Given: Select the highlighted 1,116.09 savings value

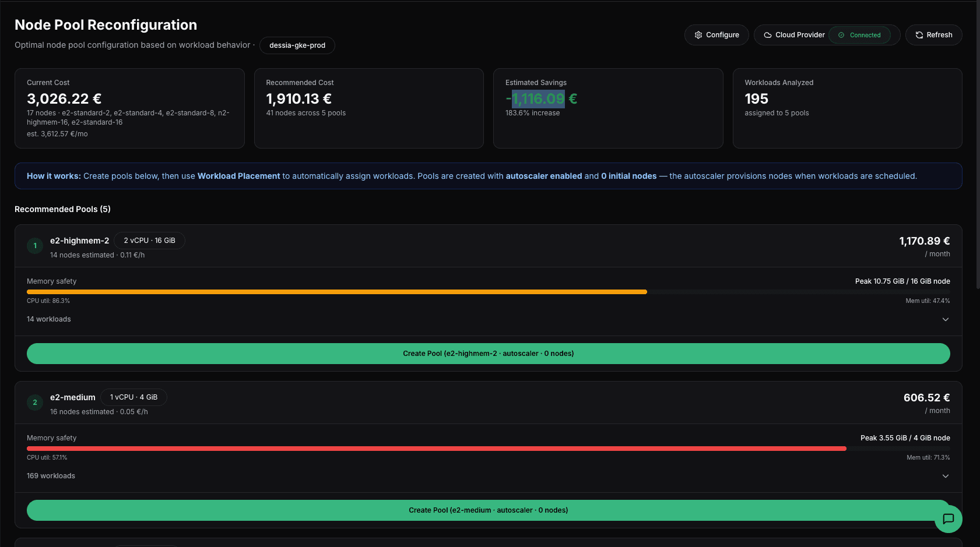Looking at the screenshot, I should (538, 99).
